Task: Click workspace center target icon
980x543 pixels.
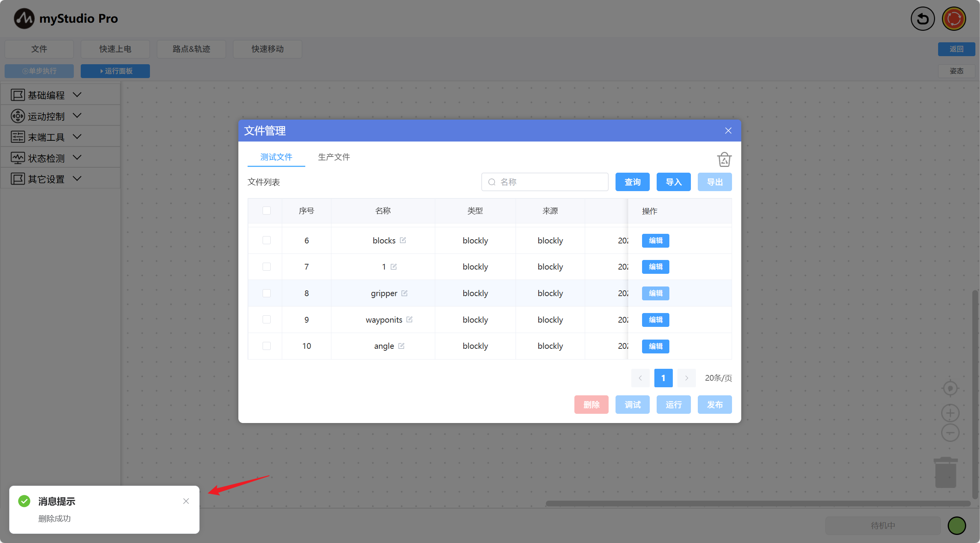Action: click(x=950, y=388)
